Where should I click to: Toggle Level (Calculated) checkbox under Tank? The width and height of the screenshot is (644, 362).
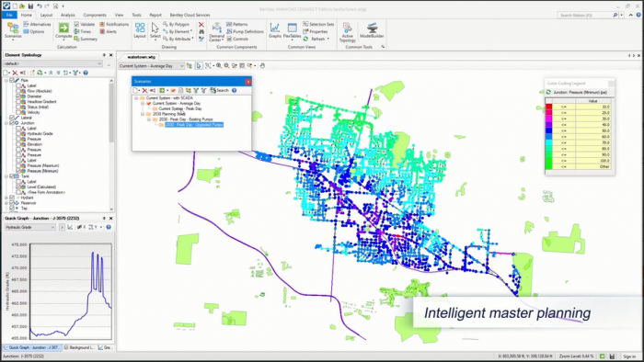coord(18,187)
